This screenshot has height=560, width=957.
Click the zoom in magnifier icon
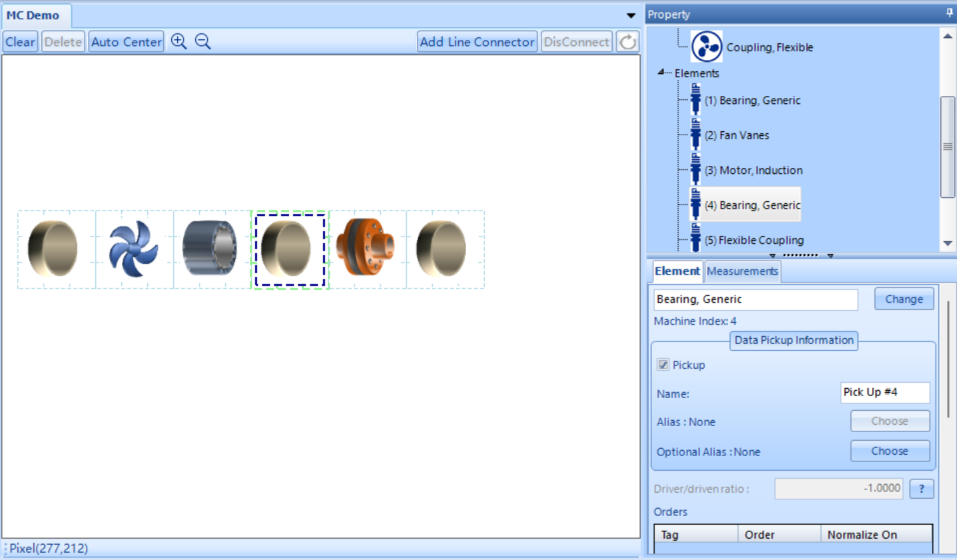click(x=178, y=41)
